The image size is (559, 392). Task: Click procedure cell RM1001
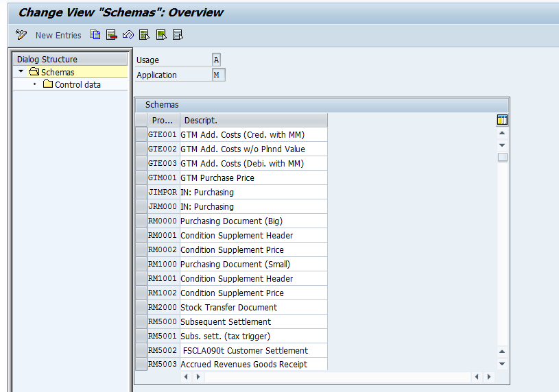163,279
